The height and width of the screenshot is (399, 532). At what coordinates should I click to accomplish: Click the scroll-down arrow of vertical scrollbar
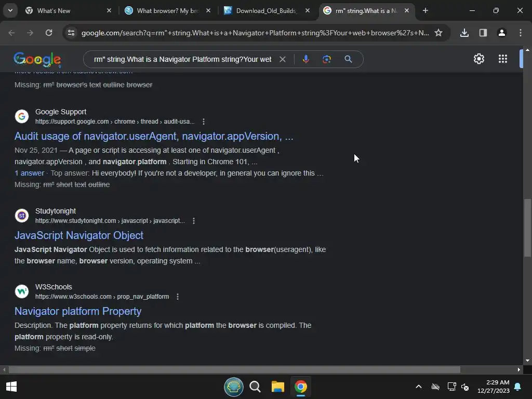pos(528,361)
